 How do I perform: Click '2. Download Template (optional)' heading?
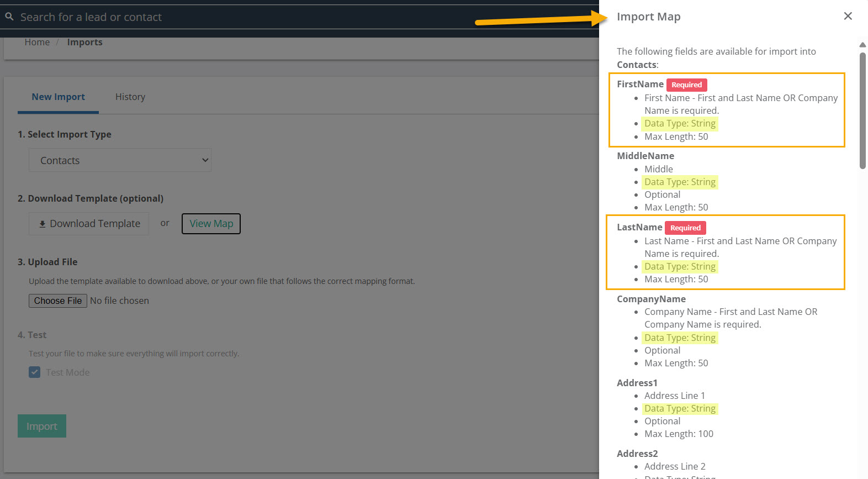click(x=91, y=198)
